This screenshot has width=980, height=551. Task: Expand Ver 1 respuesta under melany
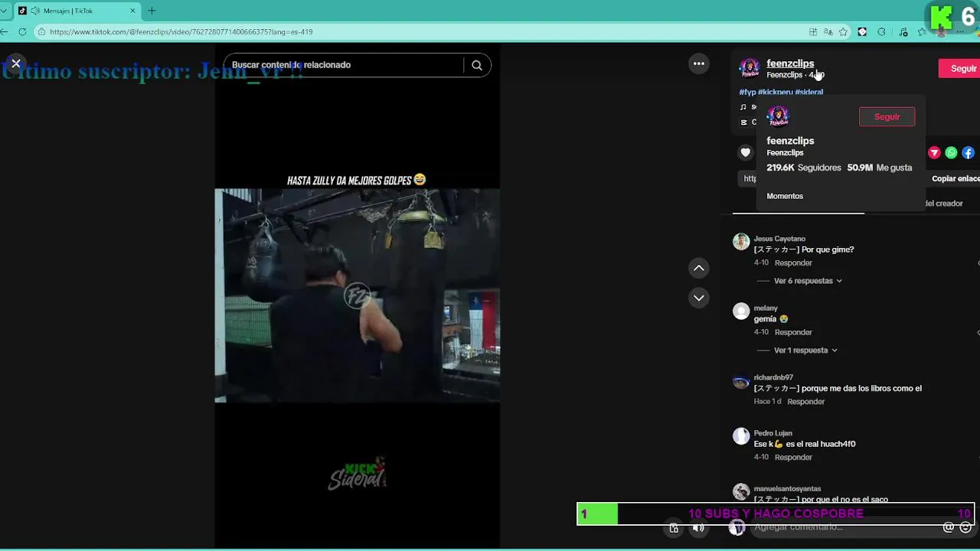pos(805,350)
